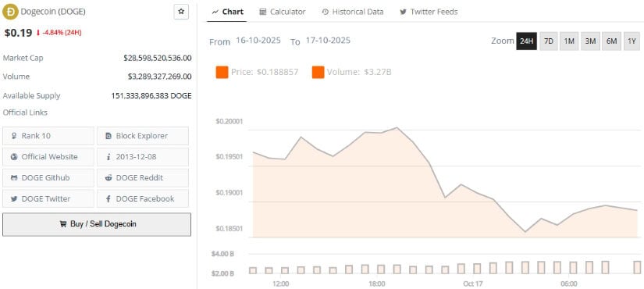Click the Market Cap value $28,598,520,536.00

[158, 58]
